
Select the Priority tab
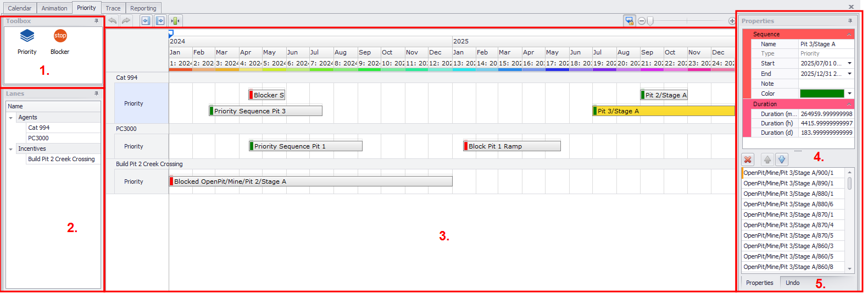[86, 8]
